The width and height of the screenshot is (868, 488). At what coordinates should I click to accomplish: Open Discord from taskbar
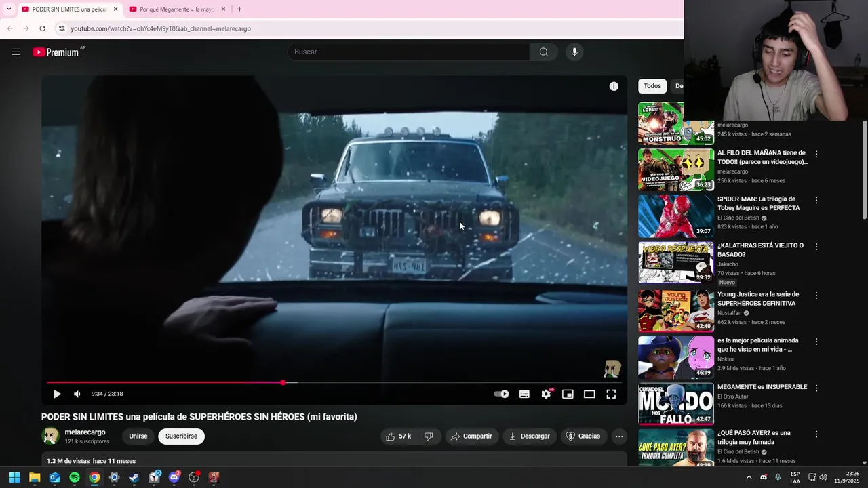pos(174,477)
